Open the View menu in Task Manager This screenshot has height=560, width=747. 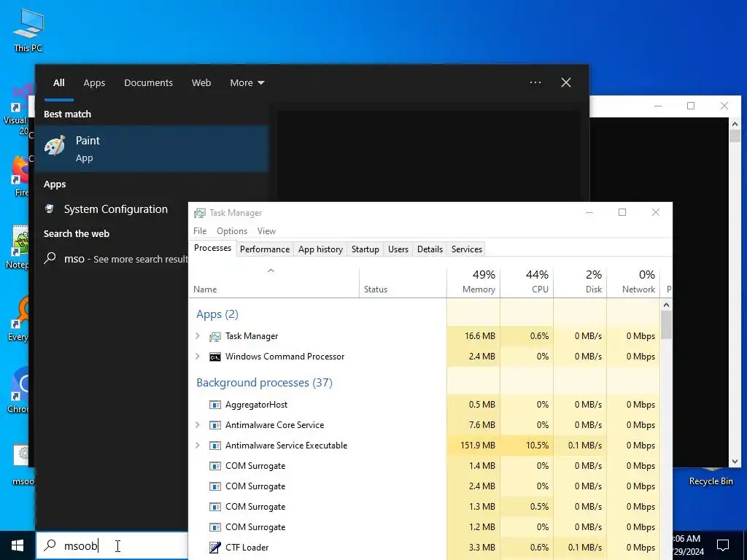[266, 231]
